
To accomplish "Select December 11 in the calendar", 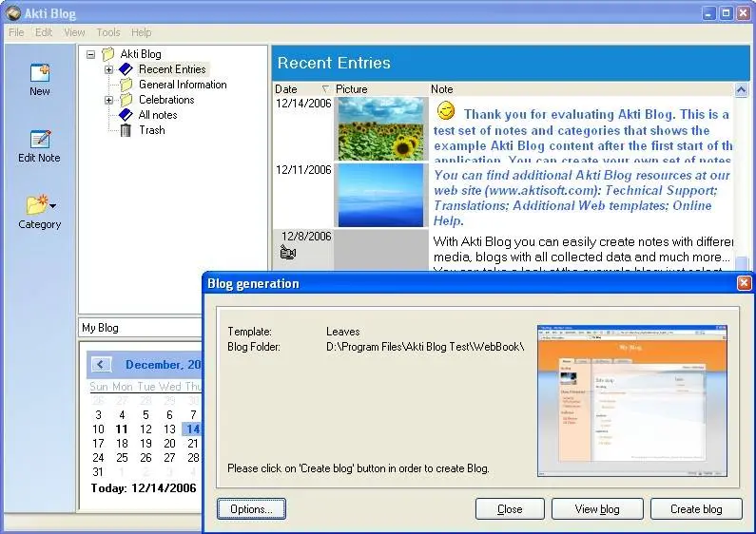I will 122,429.
